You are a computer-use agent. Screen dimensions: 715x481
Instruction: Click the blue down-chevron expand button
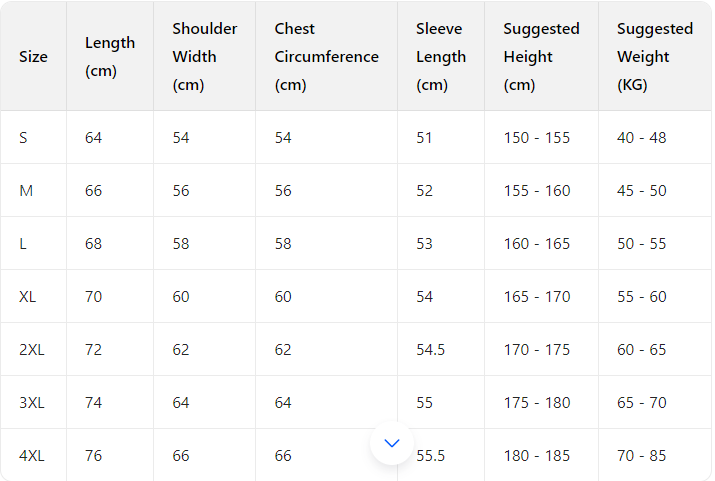point(392,442)
